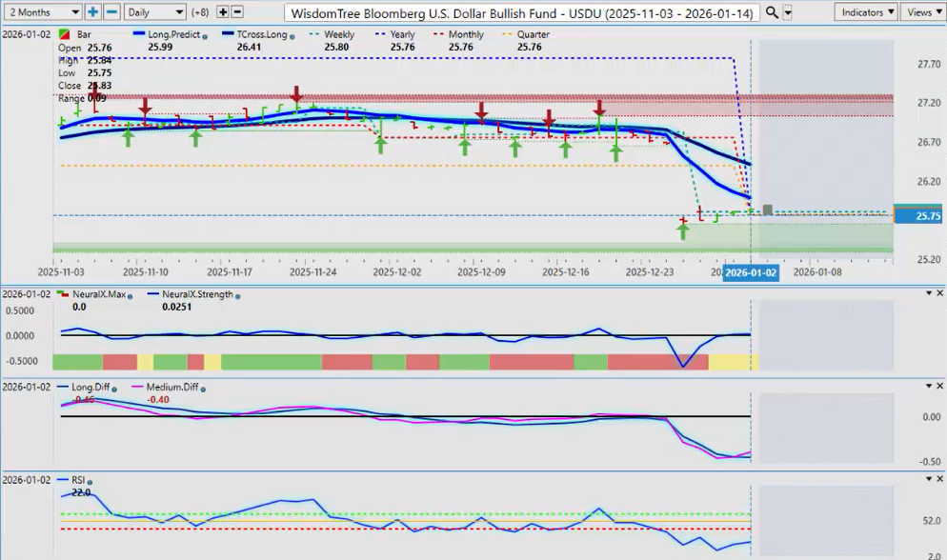Click the Weekly legend label

pos(338,34)
